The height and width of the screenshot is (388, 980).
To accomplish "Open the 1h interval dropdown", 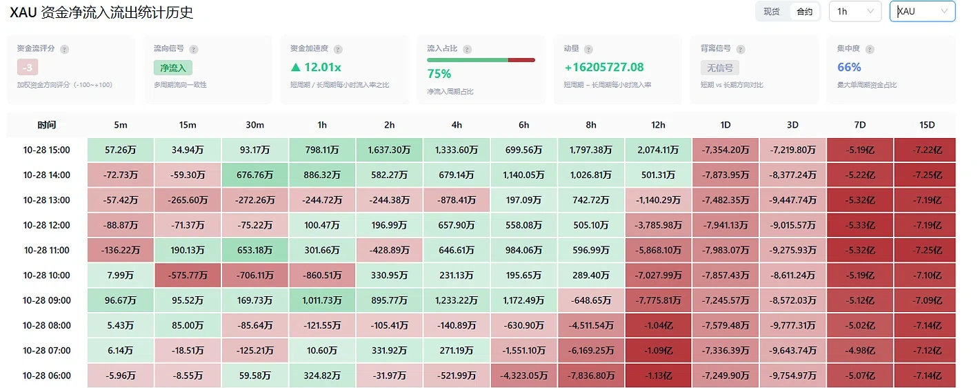I will 855,12.
